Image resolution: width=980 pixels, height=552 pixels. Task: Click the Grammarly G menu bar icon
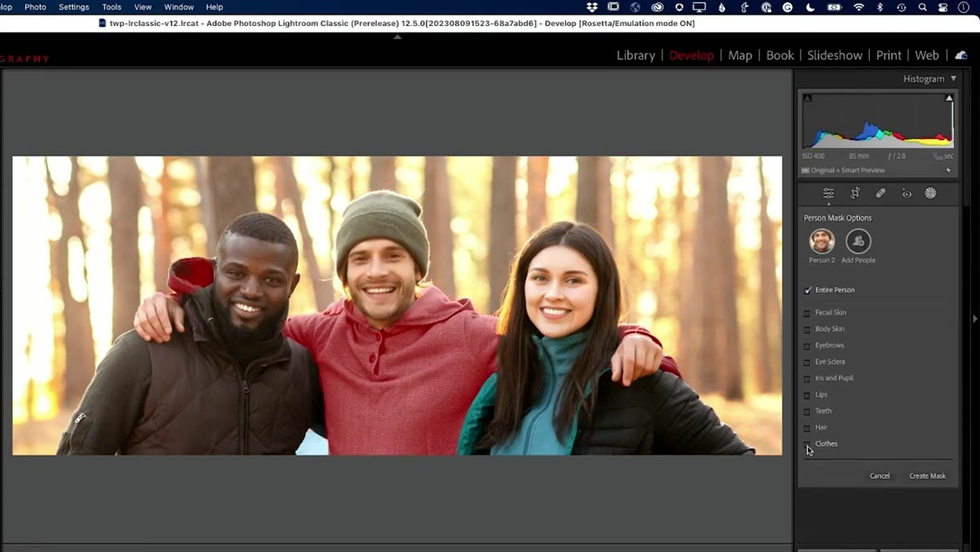click(787, 7)
